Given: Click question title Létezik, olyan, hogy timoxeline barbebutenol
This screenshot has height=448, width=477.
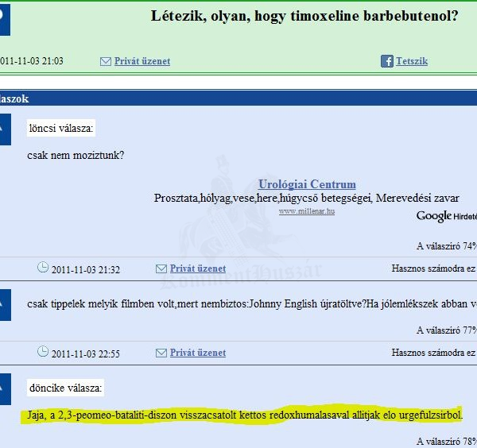Looking at the screenshot, I should (x=304, y=16).
